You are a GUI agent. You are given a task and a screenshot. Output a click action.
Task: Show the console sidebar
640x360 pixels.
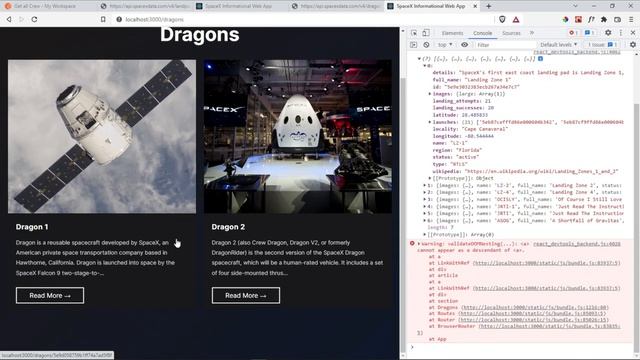tap(413, 44)
